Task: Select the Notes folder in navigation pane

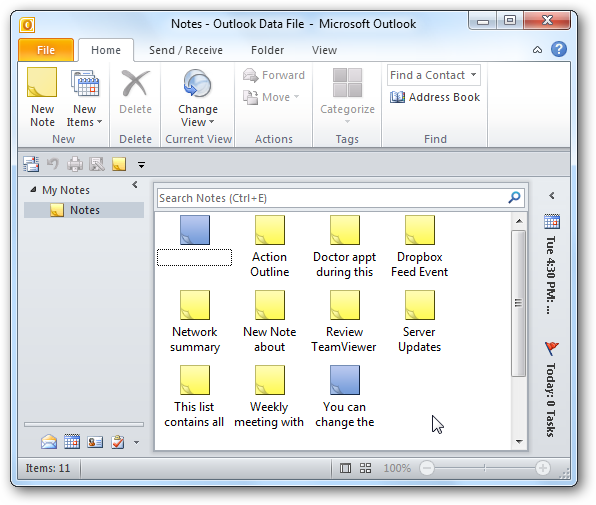Action: pos(84,210)
